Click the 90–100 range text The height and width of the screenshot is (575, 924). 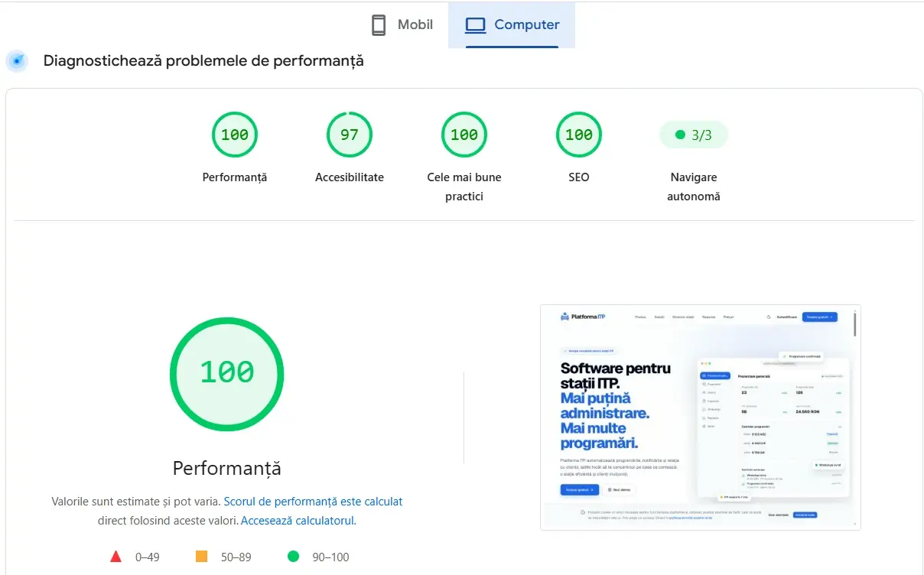click(x=331, y=557)
